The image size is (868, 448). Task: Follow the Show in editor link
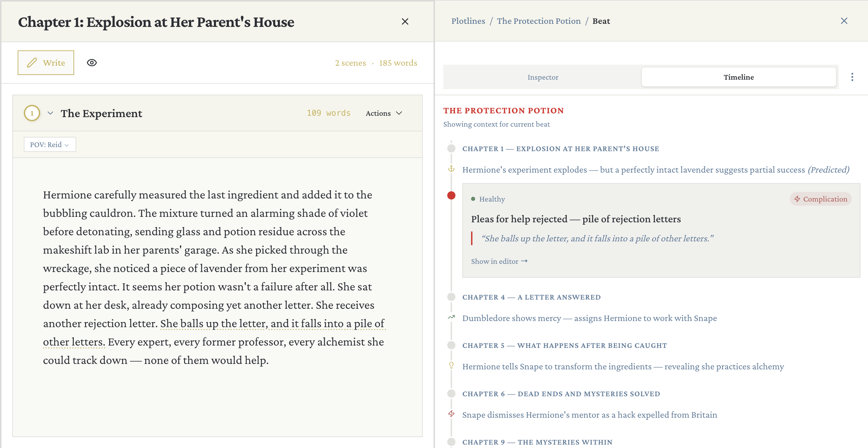(499, 261)
